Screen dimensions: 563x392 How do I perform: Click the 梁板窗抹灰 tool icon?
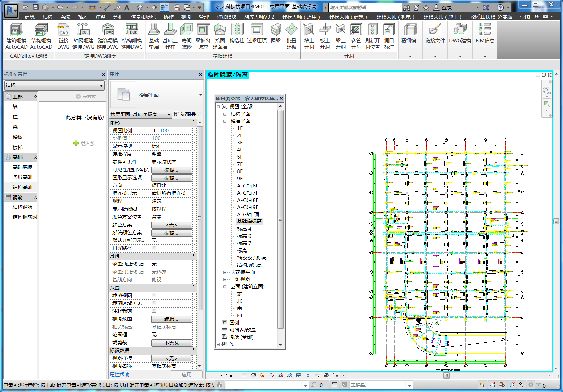point(203,30)
